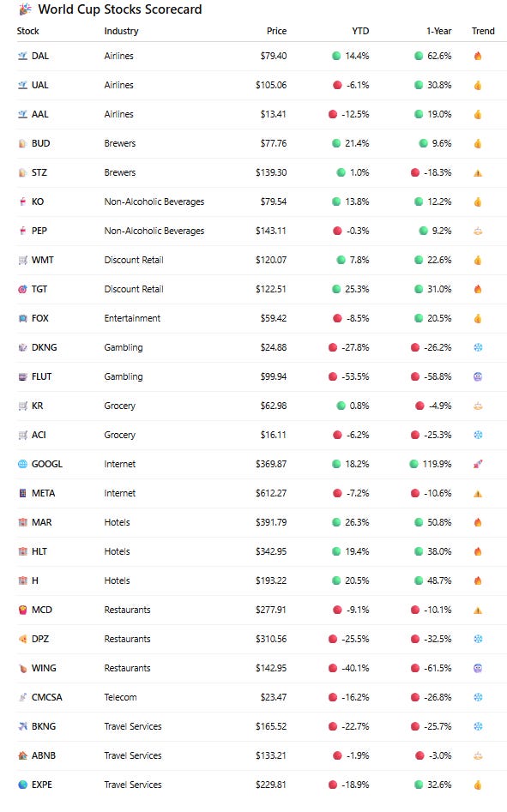Click the Industry column header

121,31
